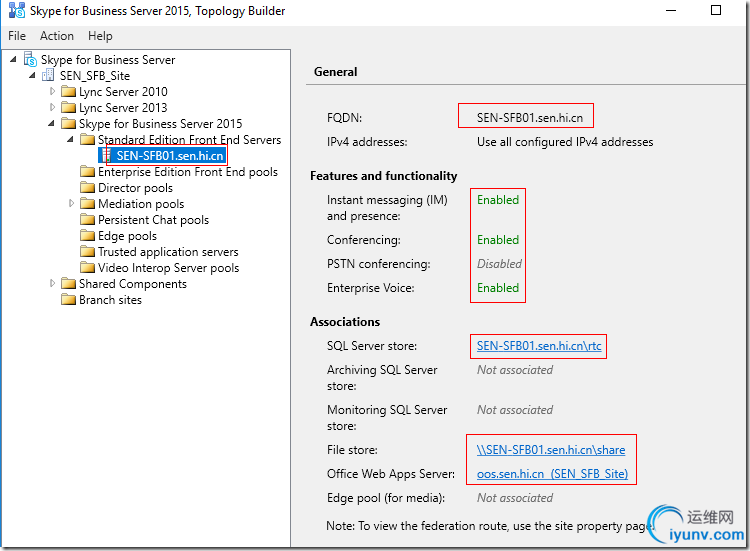Select Video Interop Server pools item

pyautogui.click(x=168, y=268)
